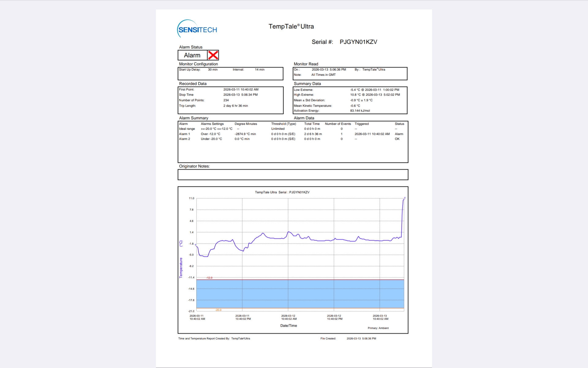This screenshot has height=368, width=588.
Task: Click the serial number PJGYN01KZV in header
Action: (x=358, y=42)
